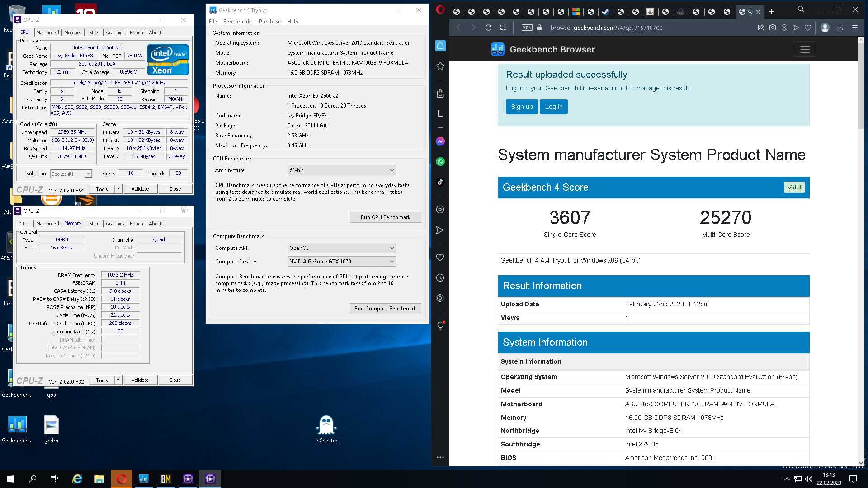The width and height of the screenshot is (868, 488).
Task: Open Geekbench Help menu
Action: click(292, 22)
